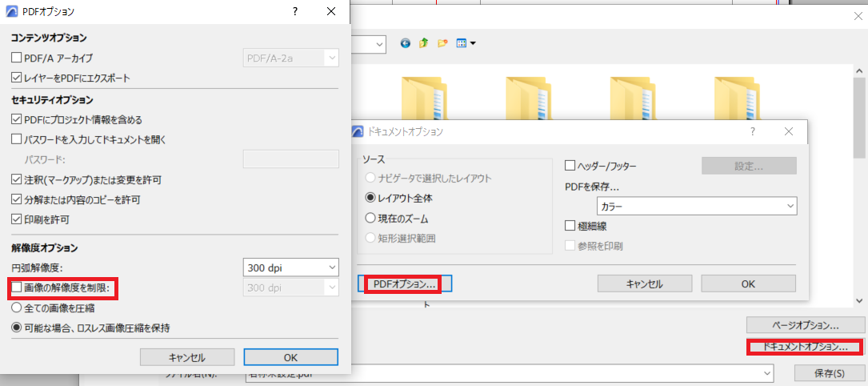Select the second folder thumbnail in file list
Screen dimensions: 868x386
click(528, 99)
